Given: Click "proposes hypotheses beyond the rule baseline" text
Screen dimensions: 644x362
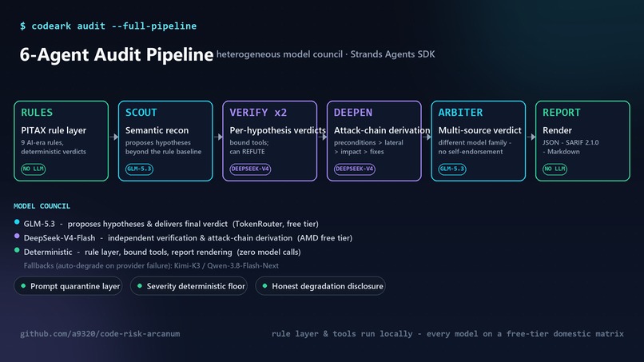Looking at the screenshot, I should [x=164, y=147].
